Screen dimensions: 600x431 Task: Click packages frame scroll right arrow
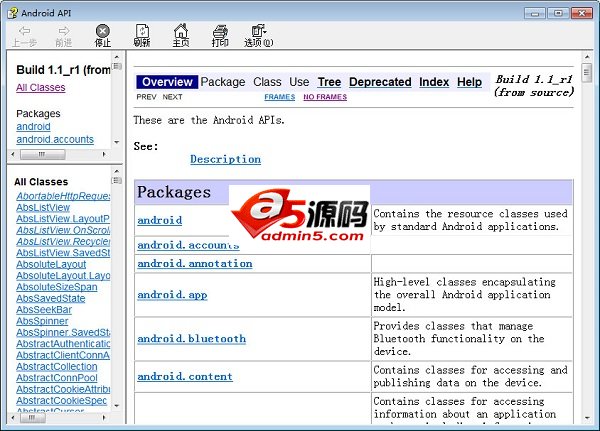point(104,154)
